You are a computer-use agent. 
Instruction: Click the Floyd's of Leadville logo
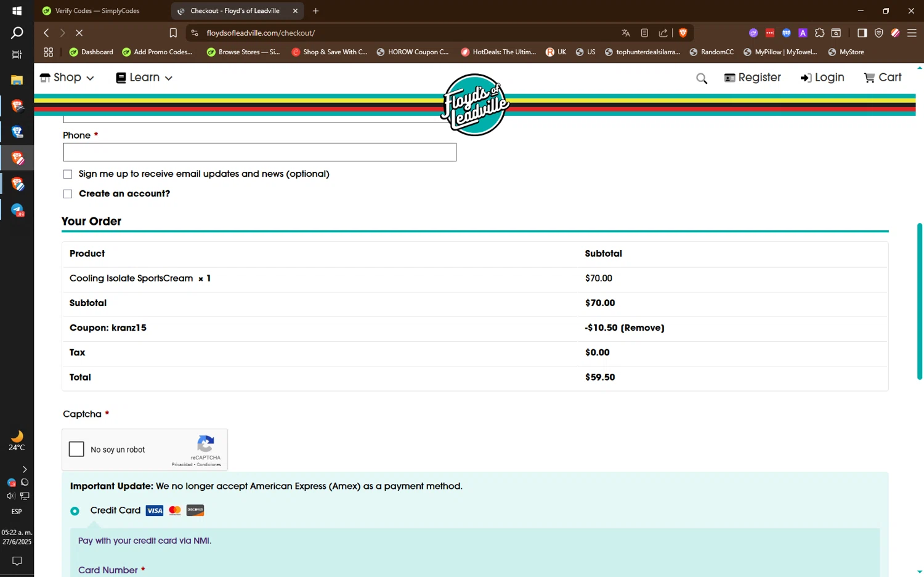point(475,105)
